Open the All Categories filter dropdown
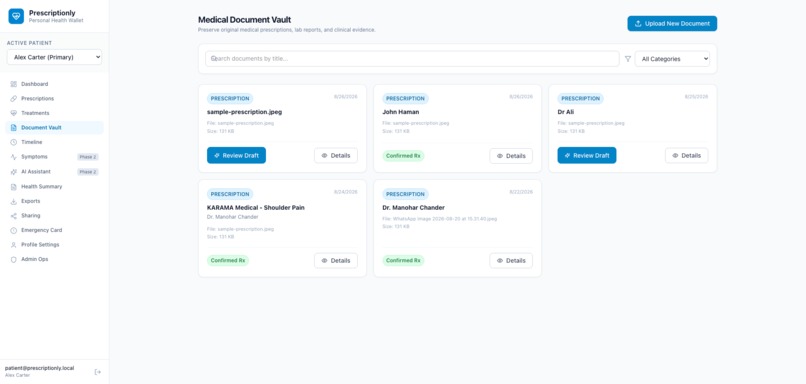806x384 pixels. 672,59
